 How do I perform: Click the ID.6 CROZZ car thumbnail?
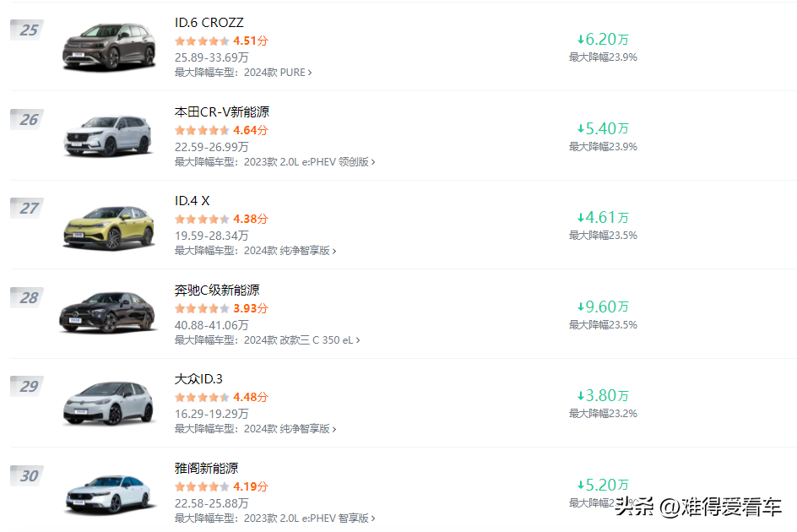[108, 46]
